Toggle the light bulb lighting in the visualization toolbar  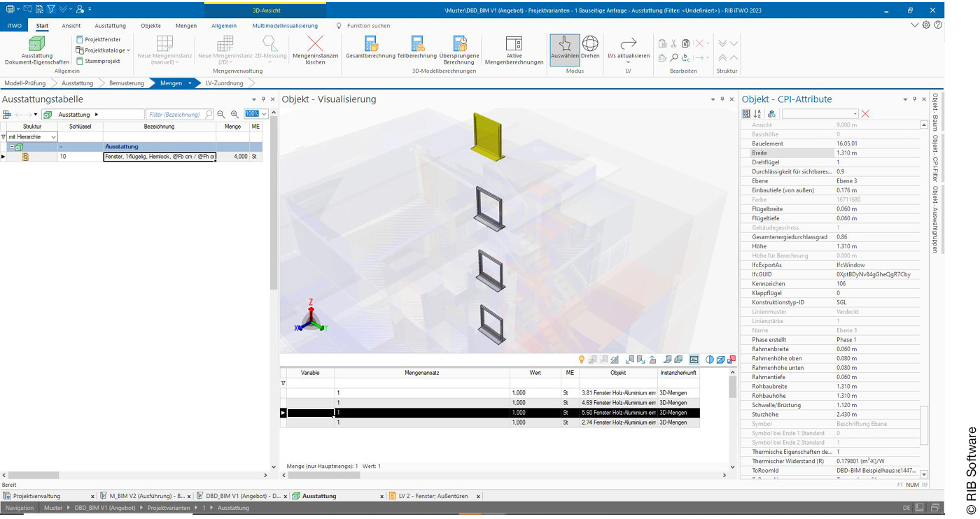click(x=580, y=360)
